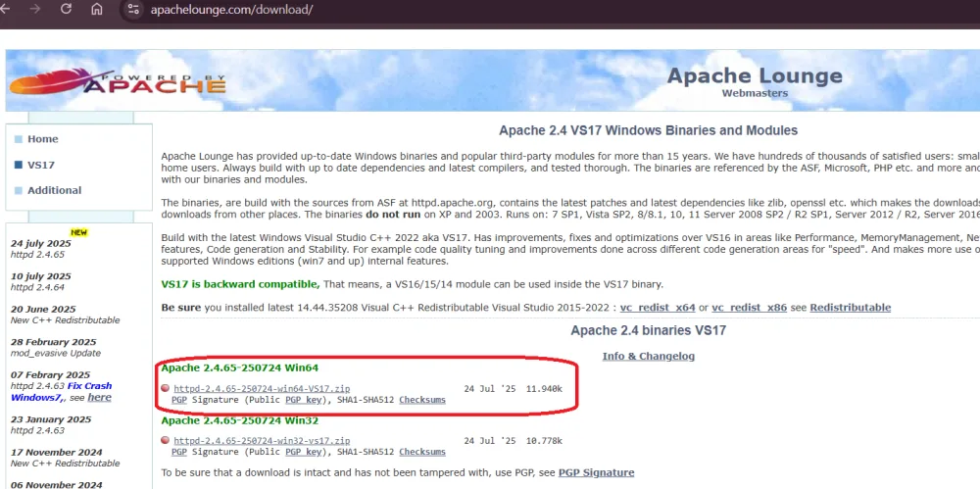This screenshot has height=489, width=980.
Task: Click the Apache feather logo banner
Action: pos(118,84)
